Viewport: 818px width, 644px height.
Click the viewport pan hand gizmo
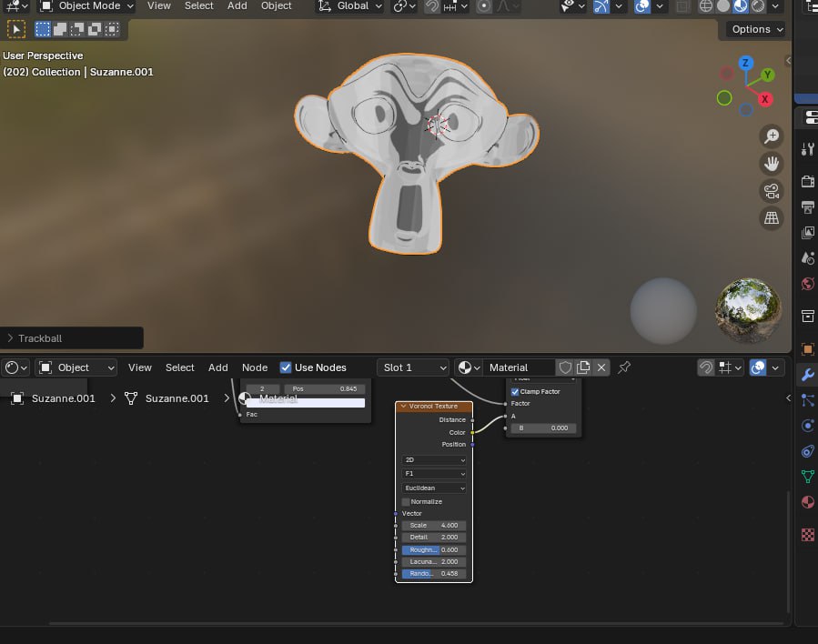(x=771, y=164)
